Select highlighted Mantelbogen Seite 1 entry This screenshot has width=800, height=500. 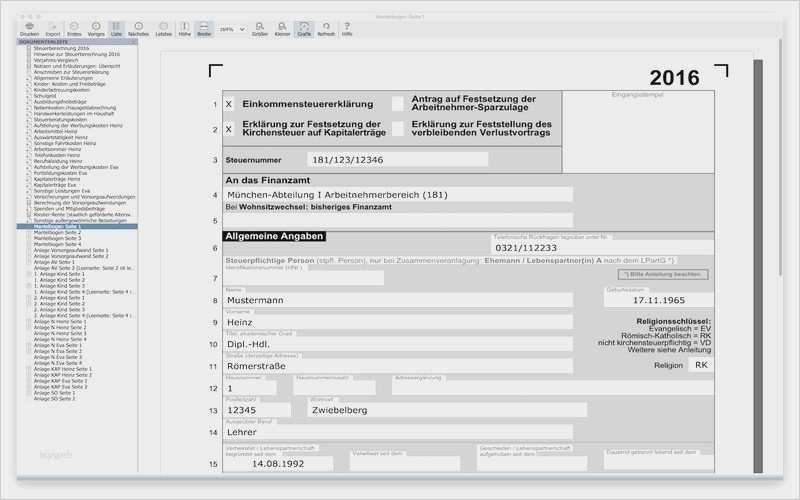tap(77, 226)
